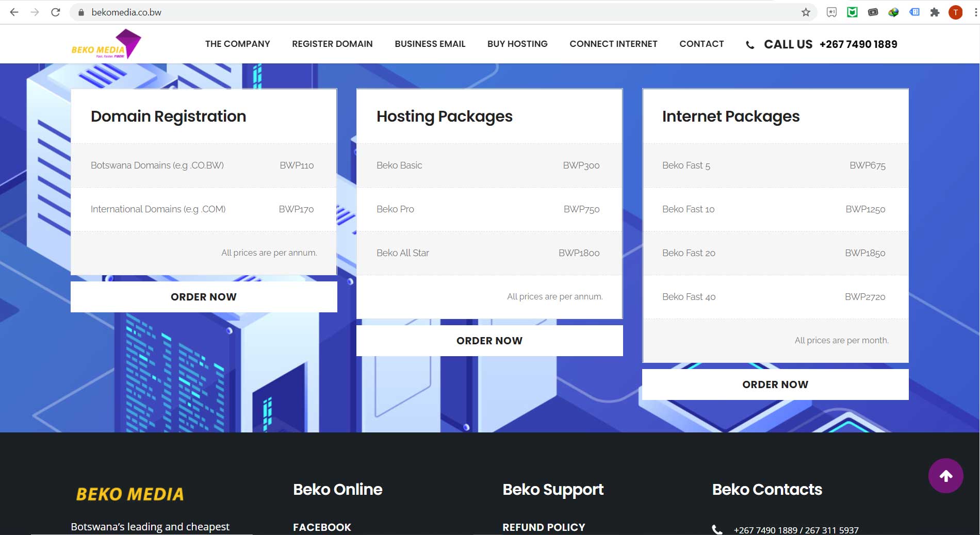Open the Chrome three-dot menu
980x535 pixels.
975,12
